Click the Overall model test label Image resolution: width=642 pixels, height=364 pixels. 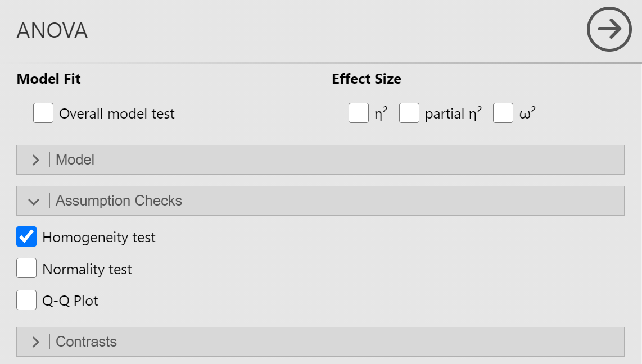click(117, 113)
